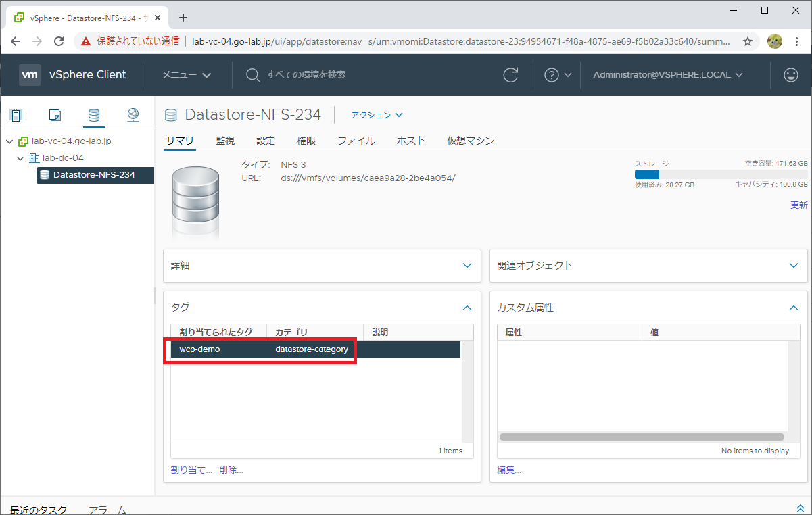This screenshot has height=515, width=812.
Task: Click the 属性 column header
Action: point(570,333)
